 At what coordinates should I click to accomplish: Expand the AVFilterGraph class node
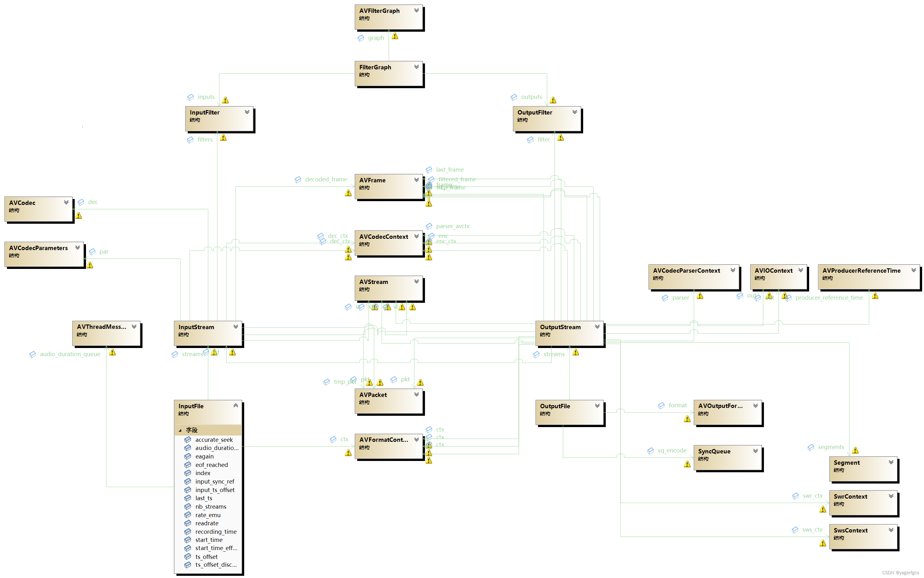pos(416,10)
